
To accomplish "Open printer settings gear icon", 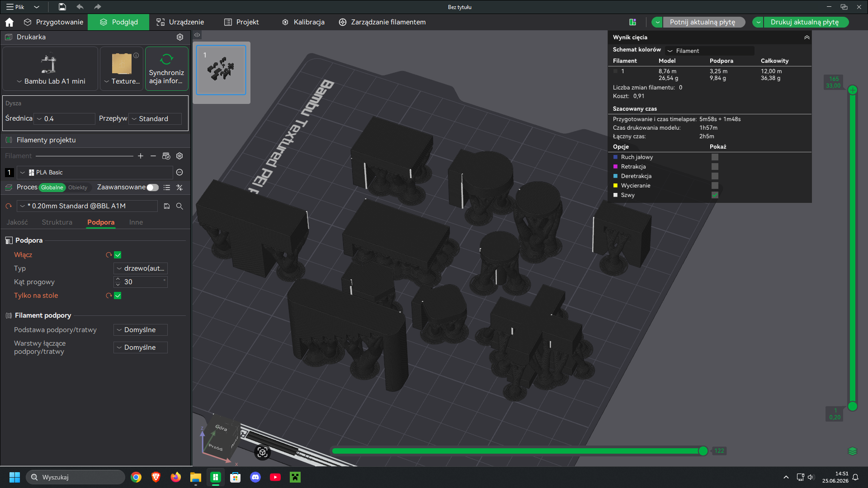I will [180, 37].
